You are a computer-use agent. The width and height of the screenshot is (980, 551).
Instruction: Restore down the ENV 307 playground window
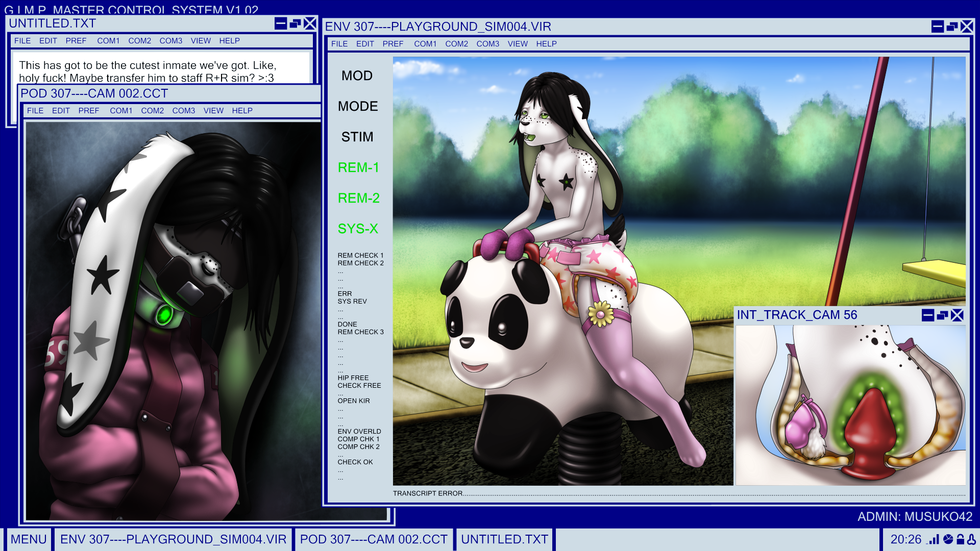coord(952,27)
